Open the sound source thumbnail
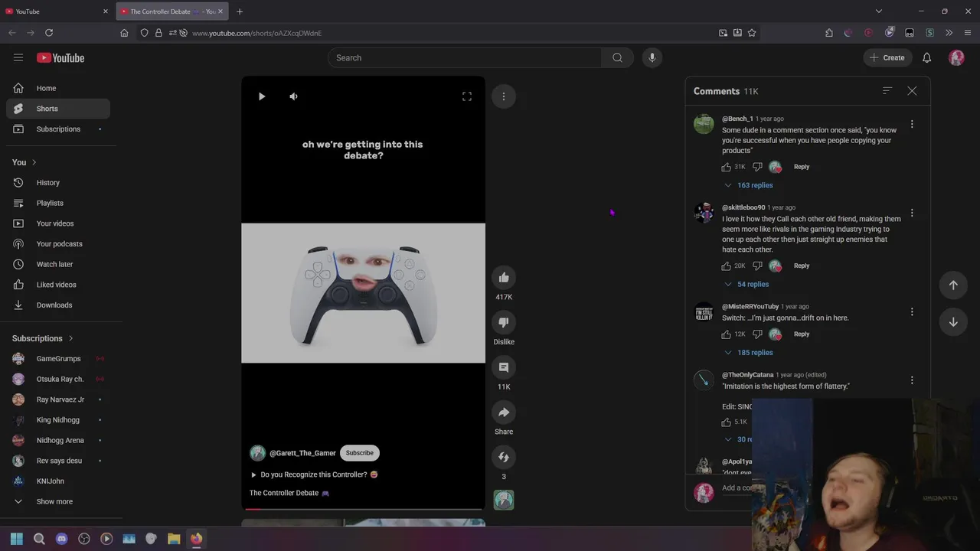 [504, 500]
